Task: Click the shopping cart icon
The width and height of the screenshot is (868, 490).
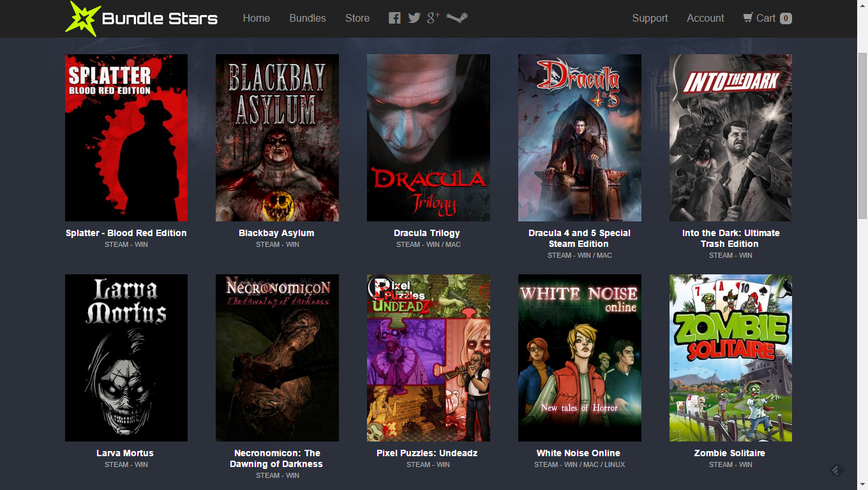Action: [x=748, y=18]
